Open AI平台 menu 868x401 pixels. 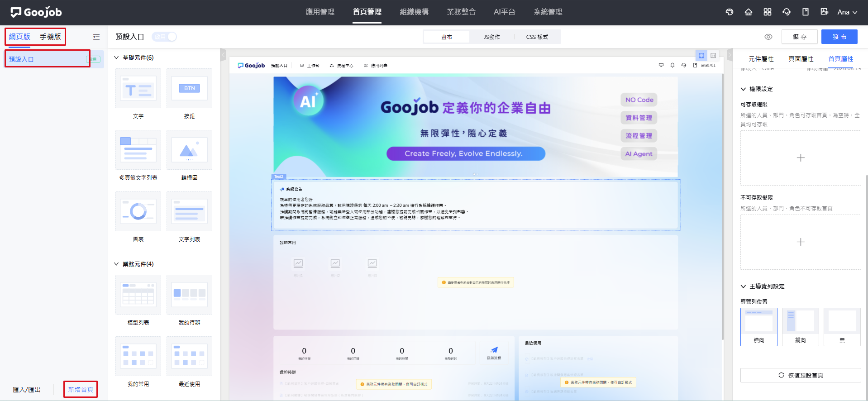[505, 12]
